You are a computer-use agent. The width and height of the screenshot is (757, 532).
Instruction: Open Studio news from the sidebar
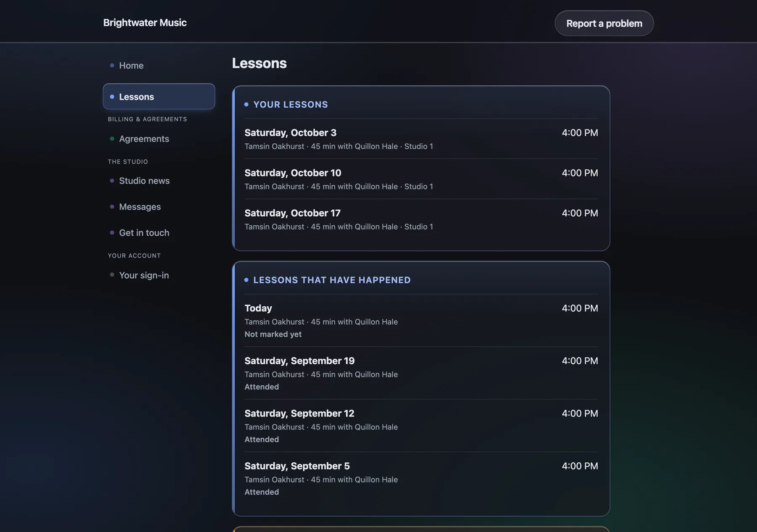(159, 181)
